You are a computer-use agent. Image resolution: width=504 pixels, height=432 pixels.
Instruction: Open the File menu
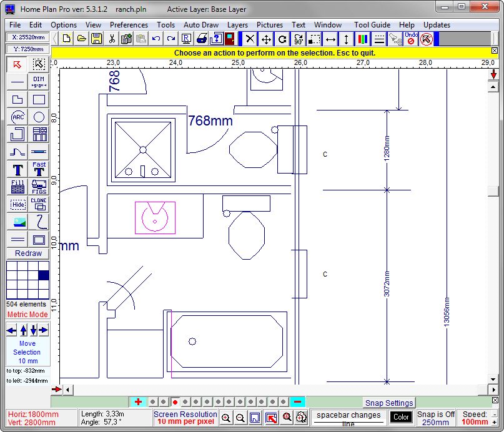[x=15, y=25]
